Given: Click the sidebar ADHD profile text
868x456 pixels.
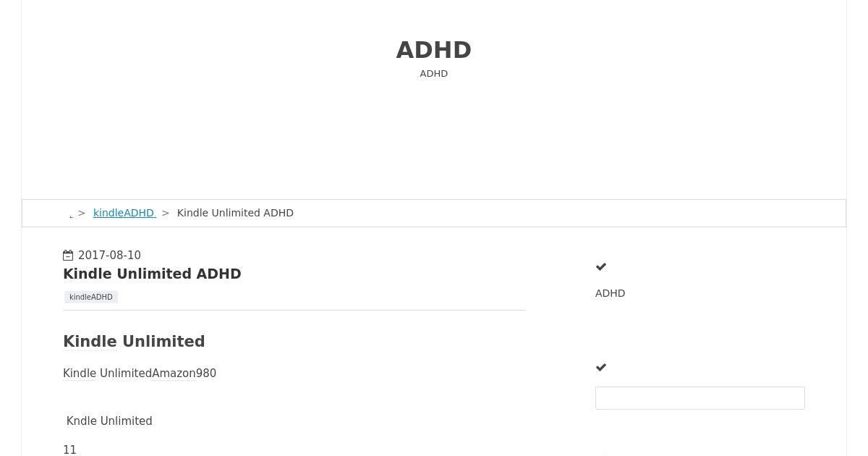Looking at the screenshot, I should (x=610, y=293).
